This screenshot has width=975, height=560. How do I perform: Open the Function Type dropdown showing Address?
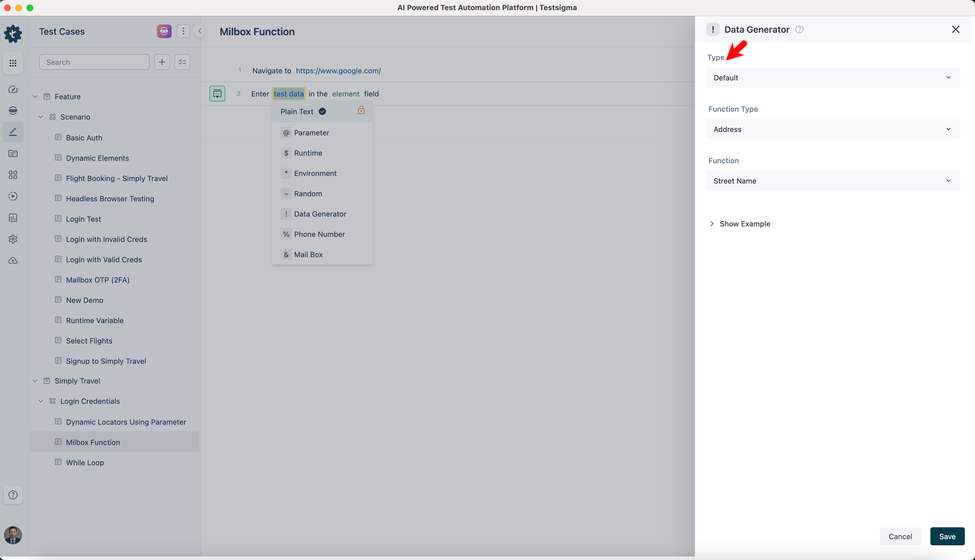832,129
